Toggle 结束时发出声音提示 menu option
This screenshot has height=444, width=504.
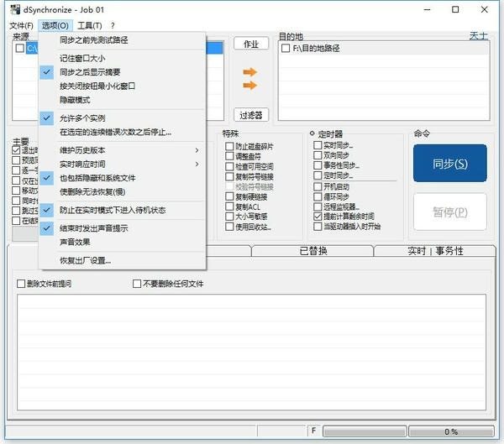click(x=122, y=228)
